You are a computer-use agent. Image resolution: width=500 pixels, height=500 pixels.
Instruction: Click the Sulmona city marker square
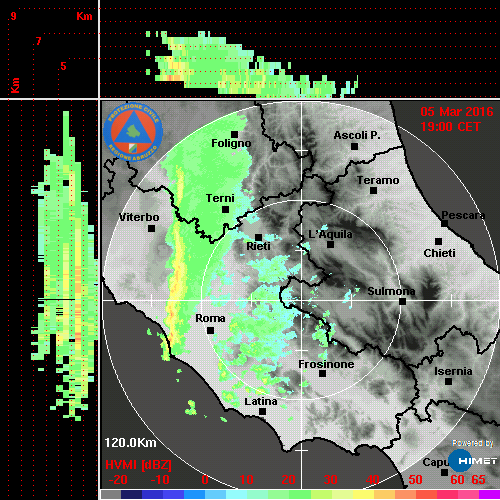(x=403, y=302)
